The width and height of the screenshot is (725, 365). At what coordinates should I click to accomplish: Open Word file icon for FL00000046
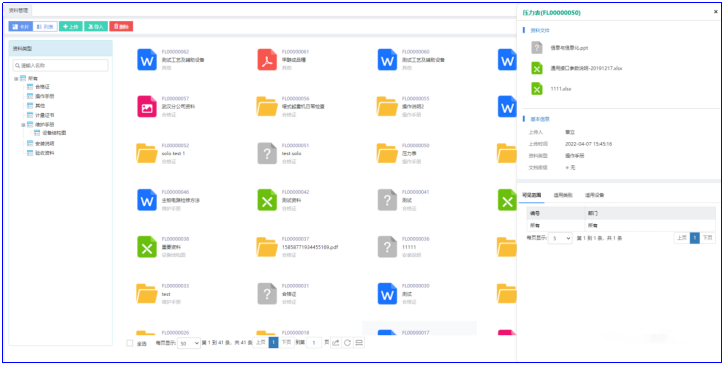[147, 200]
